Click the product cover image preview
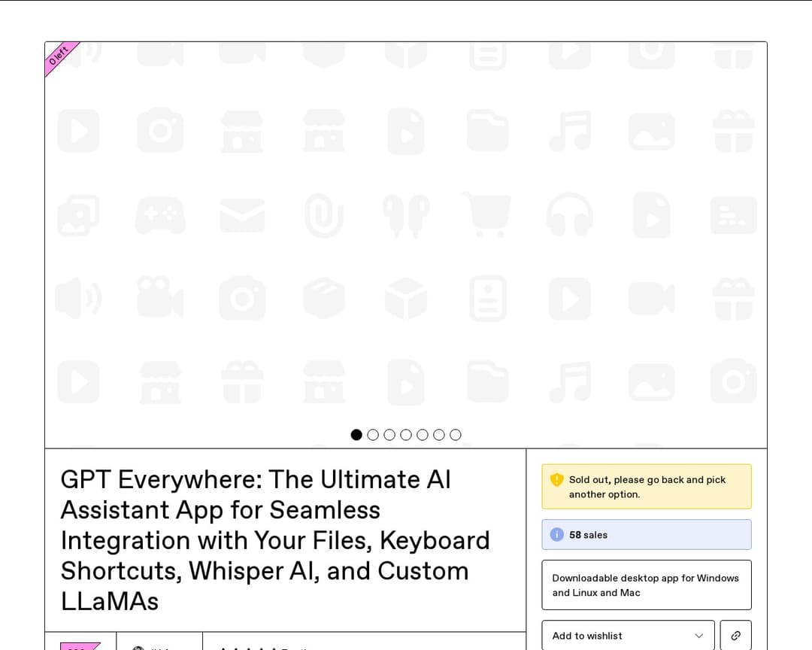 pyautogui.click(x=406, y=245)
